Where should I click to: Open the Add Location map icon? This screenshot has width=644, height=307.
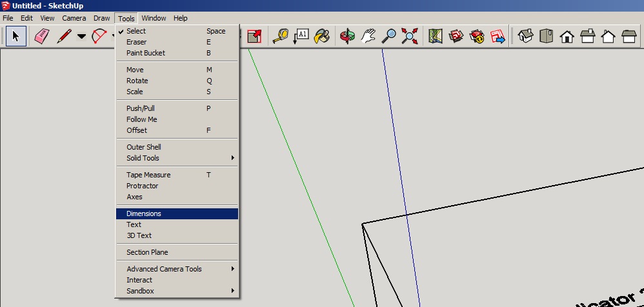point(435,36)
